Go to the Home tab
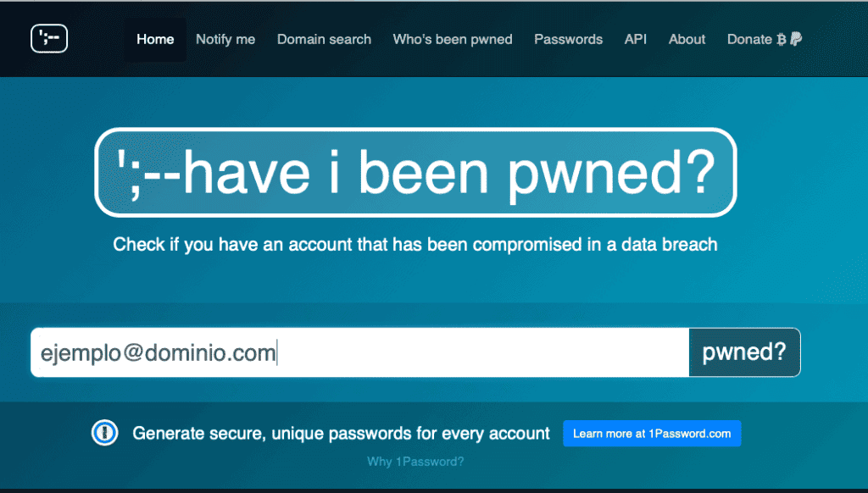The width and height of the screenshot is (868, 493). pyautogui.click(x=155, y=39)
